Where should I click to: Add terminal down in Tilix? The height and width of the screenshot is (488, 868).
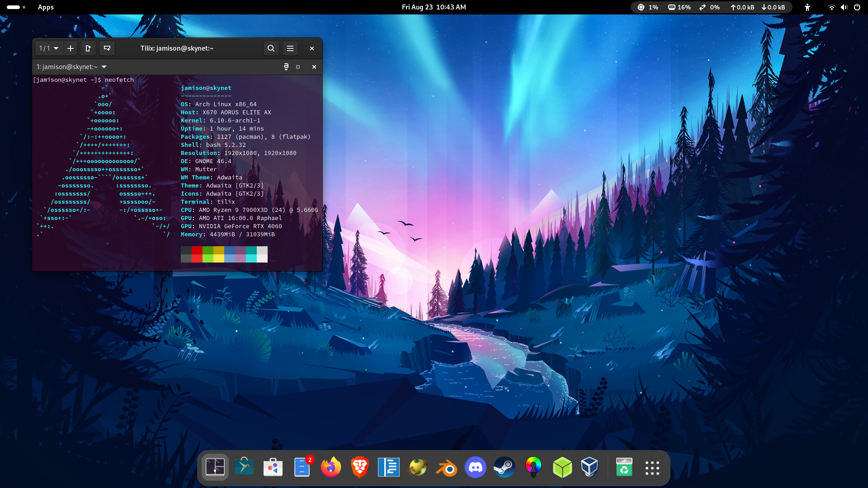107,48
